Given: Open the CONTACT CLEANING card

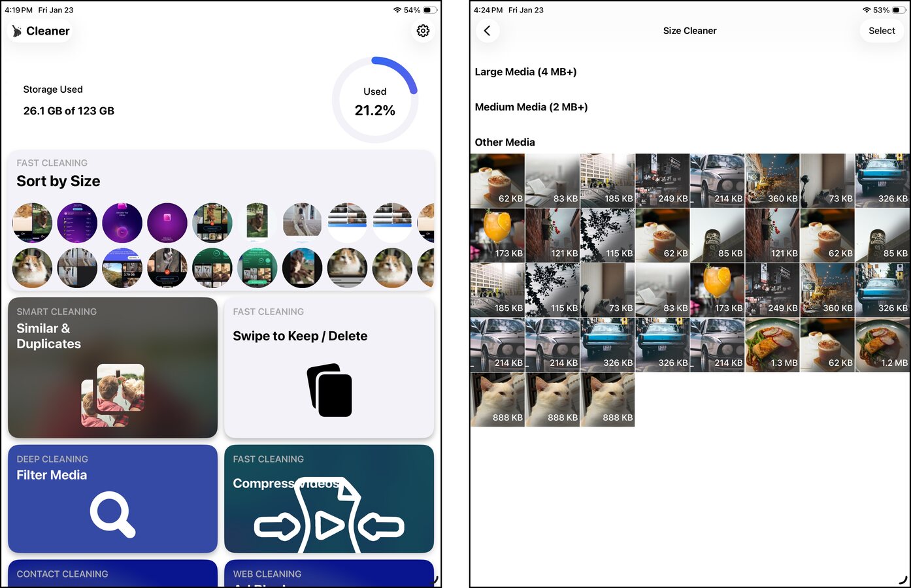Looking at the screenshot, I should pyautogui.click(x=112, y=574).
